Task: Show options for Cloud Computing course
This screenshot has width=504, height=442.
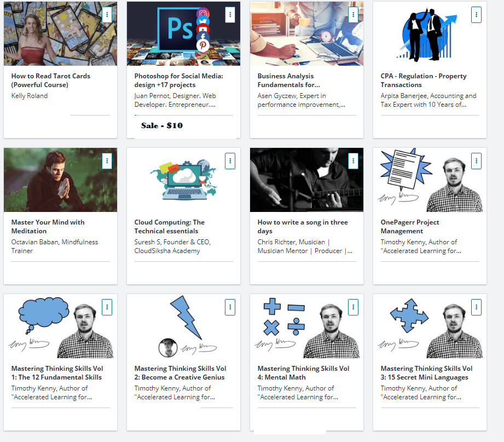Action: click(230, 161)
